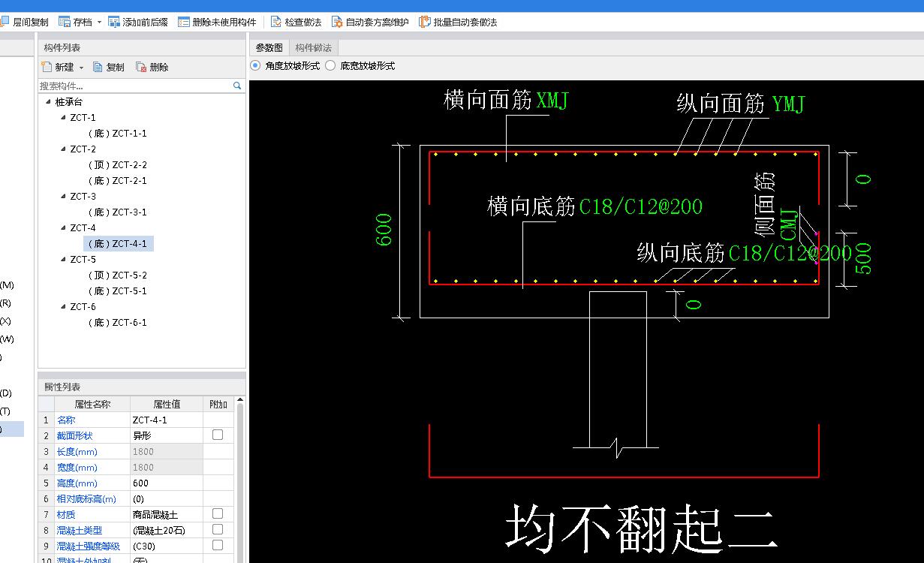Select (底) ZCT-5-1 in the tree
This screenshot has height=563, width=924.
[x=118, y=291]
